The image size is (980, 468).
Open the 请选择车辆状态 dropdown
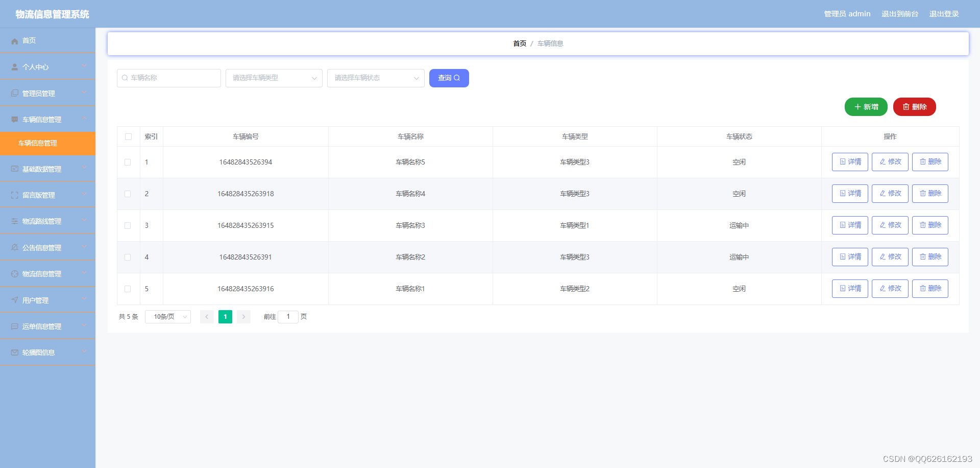click(x=376, y=78)
